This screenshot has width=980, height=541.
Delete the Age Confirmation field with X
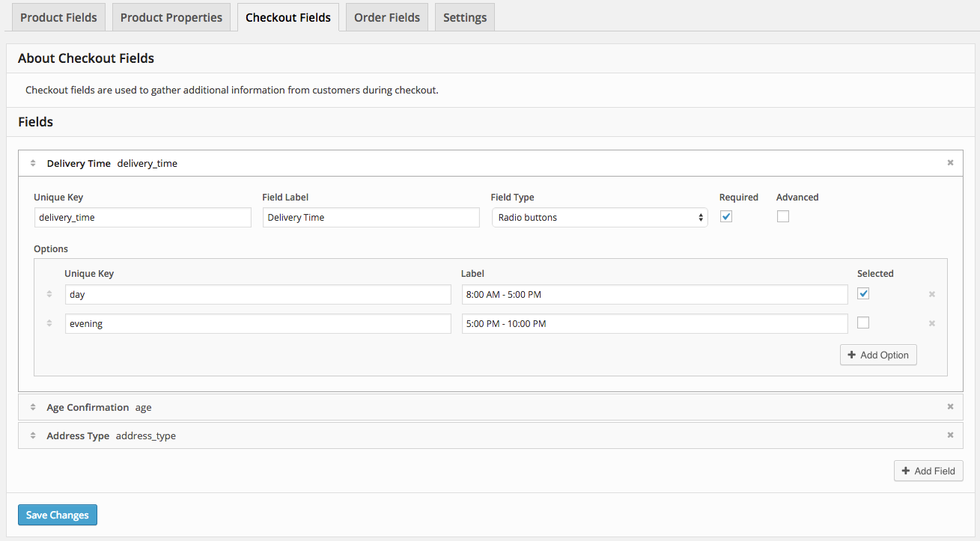(x=950, y=407)
